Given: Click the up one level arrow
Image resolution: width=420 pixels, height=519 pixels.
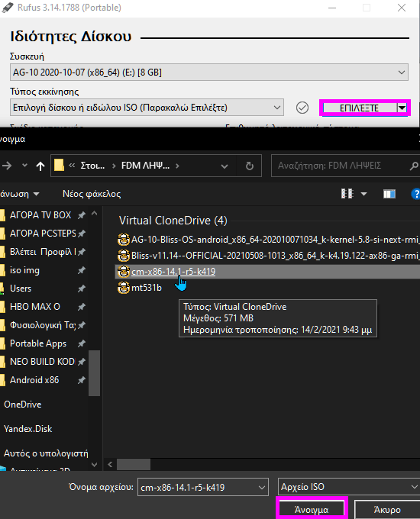Looking at the screenshot, I should click(40, 166).
